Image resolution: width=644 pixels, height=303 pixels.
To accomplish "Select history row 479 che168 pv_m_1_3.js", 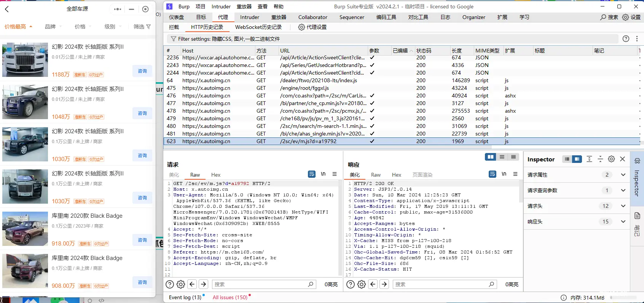I will pos(402,118).
